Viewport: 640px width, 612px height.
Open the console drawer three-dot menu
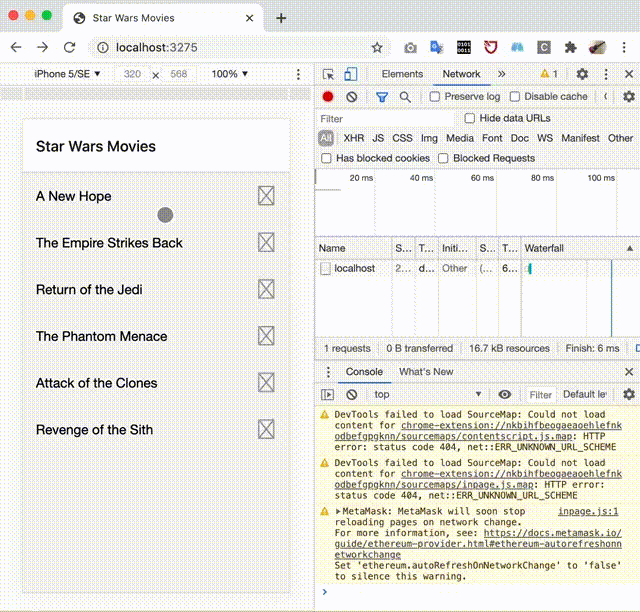click(x=328, y=372)
